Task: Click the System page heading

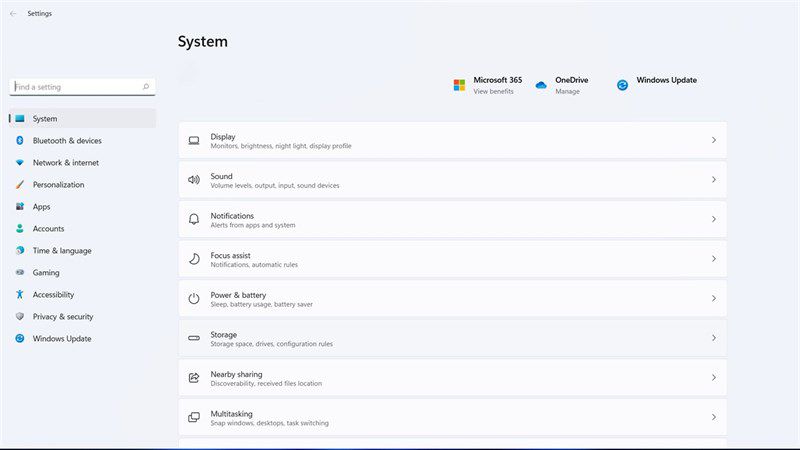Action: [x=203, y=41]
